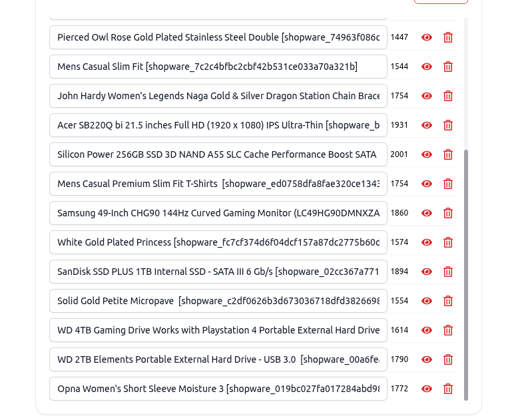
Task: Click the product list vertical scrollbar thumb
Action: pos(466,275)
